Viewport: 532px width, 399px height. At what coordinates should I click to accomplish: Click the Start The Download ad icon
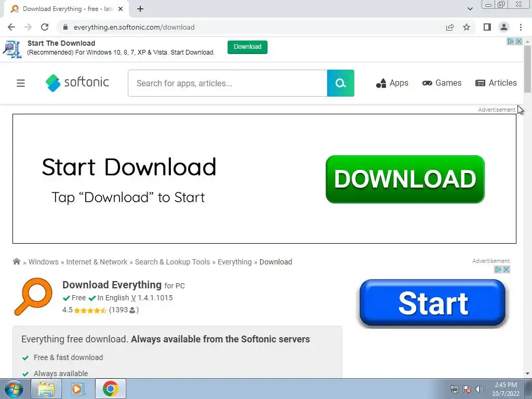12,48
